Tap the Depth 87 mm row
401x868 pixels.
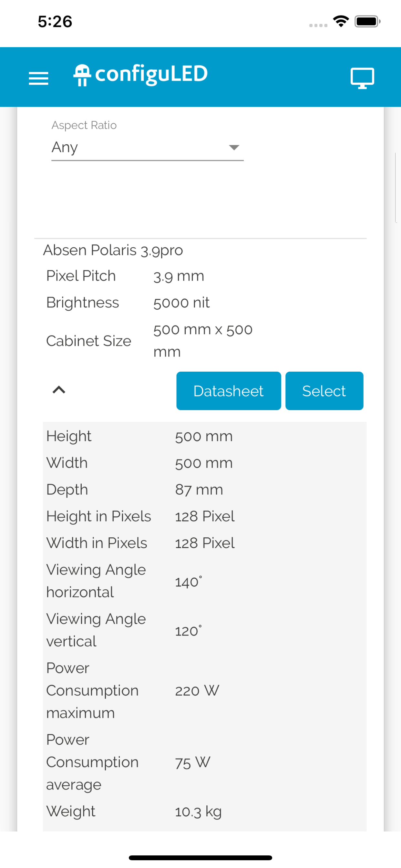click(205, 490)
